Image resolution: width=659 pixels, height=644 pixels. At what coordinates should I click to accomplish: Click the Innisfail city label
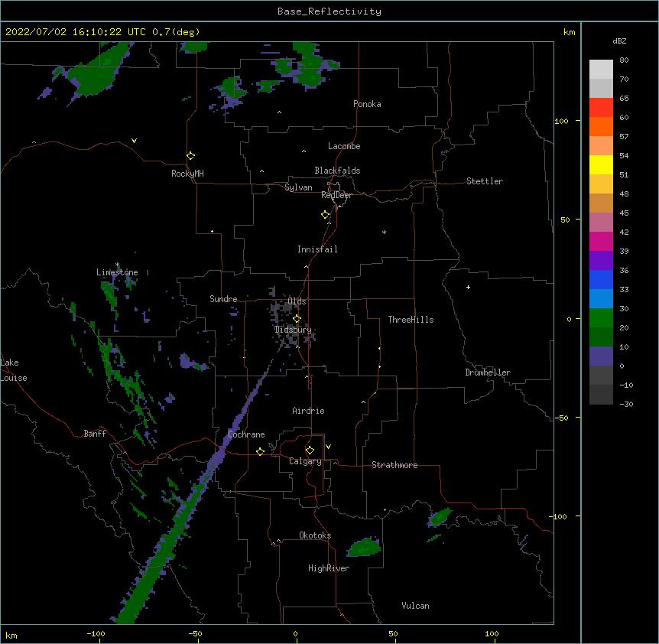[317, 249]
